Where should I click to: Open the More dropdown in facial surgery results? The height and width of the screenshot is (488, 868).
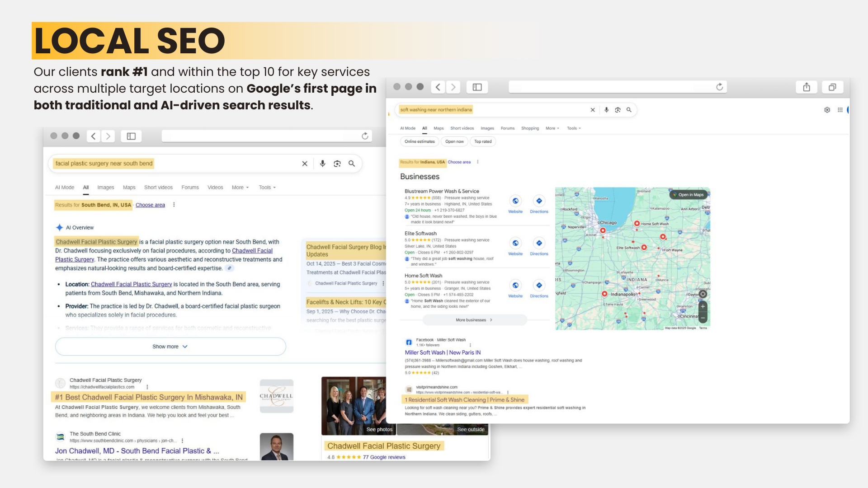[240, 188]
